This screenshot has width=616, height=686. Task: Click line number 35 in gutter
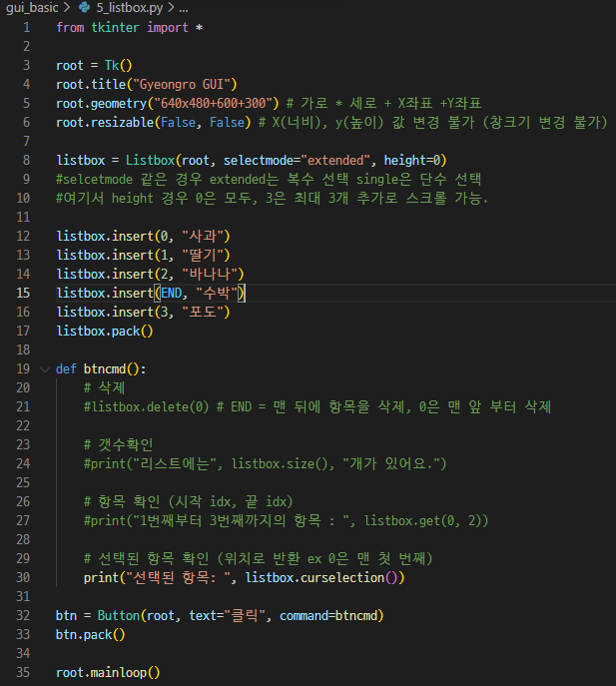point(23,672)
